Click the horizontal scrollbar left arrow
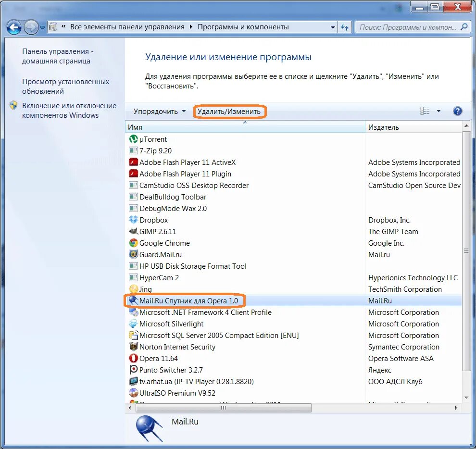Image resolution: width=476 pixels, height=449 pixels. 130,408
